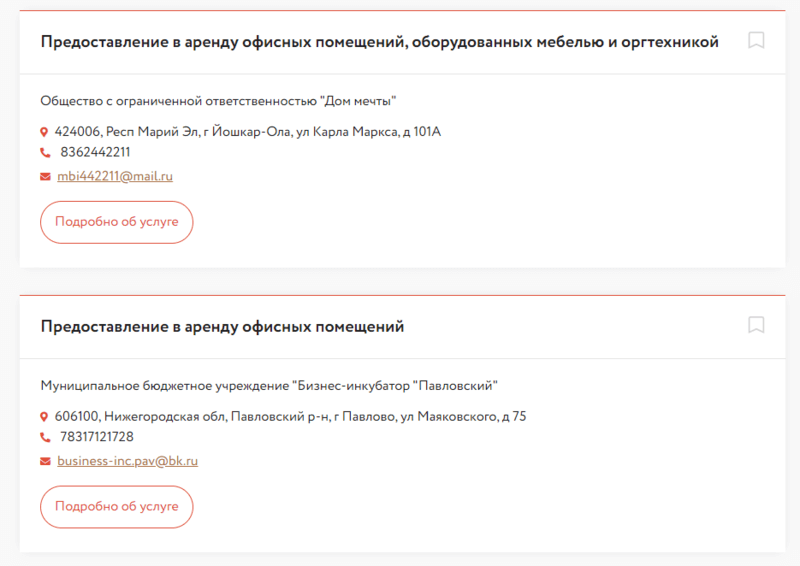
Task: Click the address text 424006, Респ Марий Эл
Action: [248, 132]
